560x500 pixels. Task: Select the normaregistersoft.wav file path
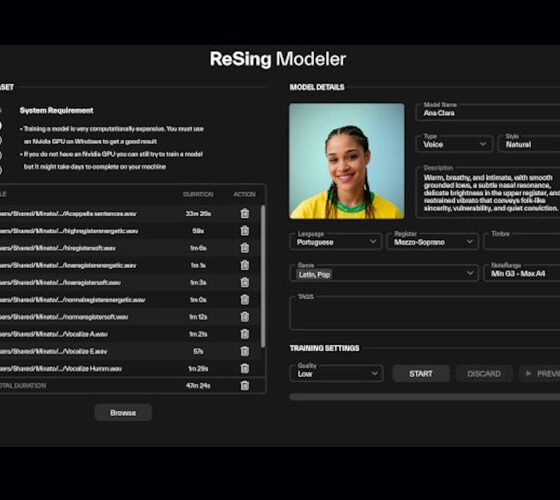(64, 317)
